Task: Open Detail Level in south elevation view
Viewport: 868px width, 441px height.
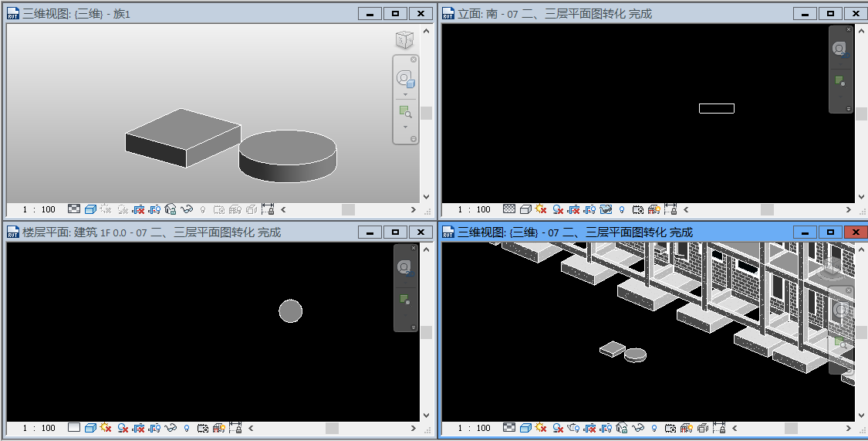Action: [509, 209]
